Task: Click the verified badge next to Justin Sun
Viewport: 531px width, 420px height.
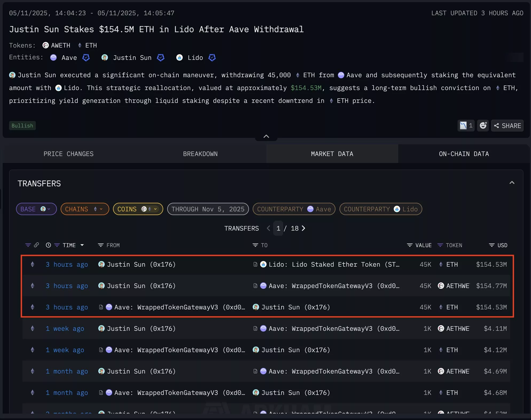Action: pos(161,58)
